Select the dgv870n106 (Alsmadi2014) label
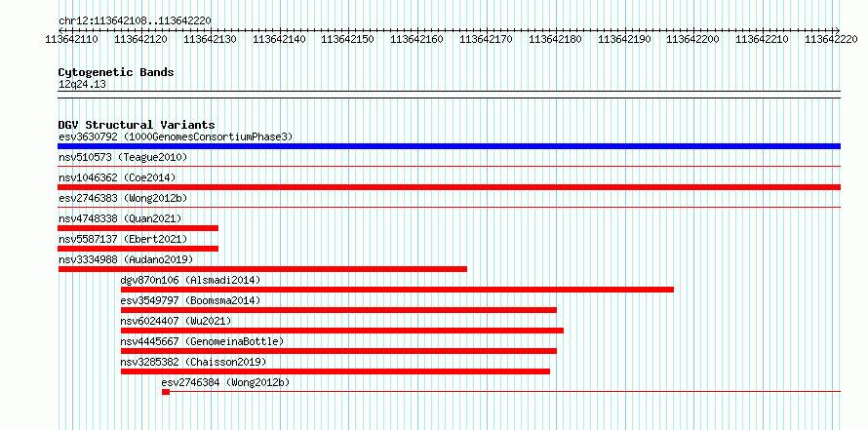 click(190, 280)
